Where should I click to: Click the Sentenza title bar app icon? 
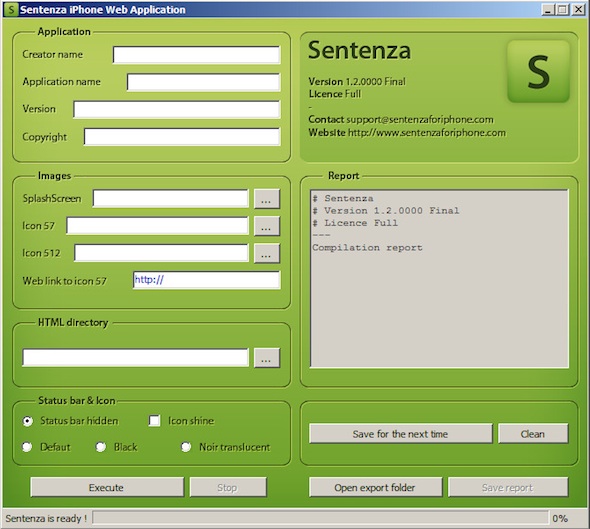tap(11, 9)
